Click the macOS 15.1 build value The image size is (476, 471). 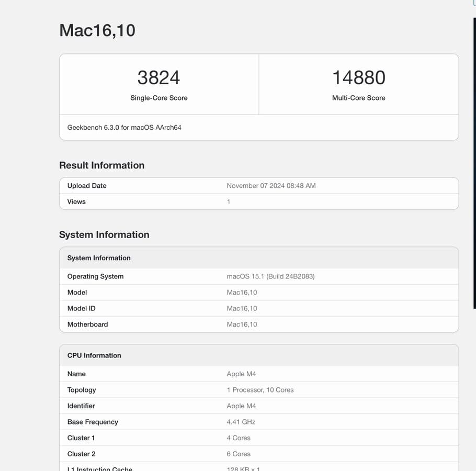(x=270, y=276)
